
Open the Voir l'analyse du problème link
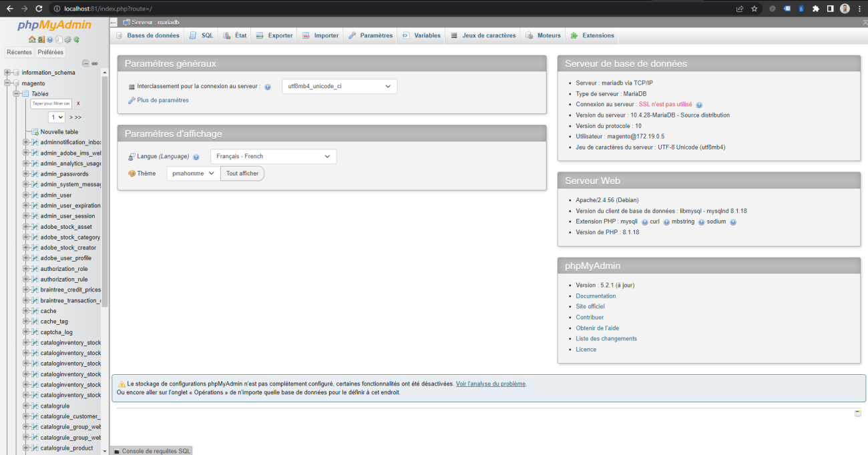(490, 384)
